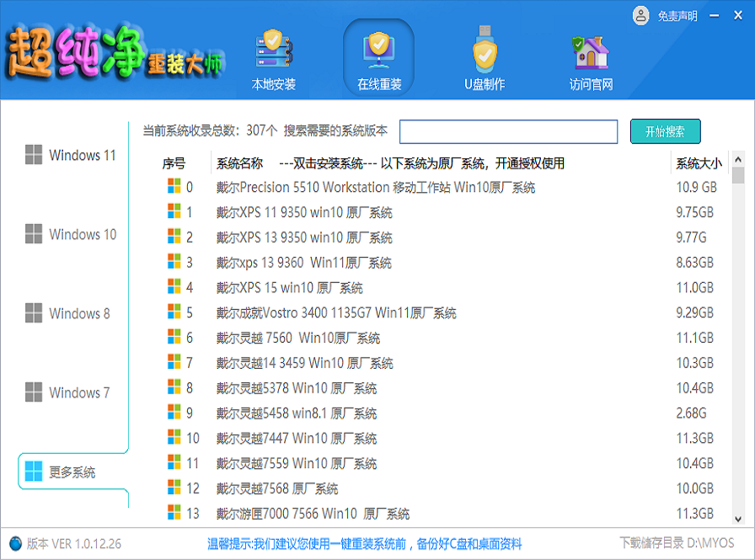
Task: Switch to the Windows 10 tab
Action: [70, 234]
